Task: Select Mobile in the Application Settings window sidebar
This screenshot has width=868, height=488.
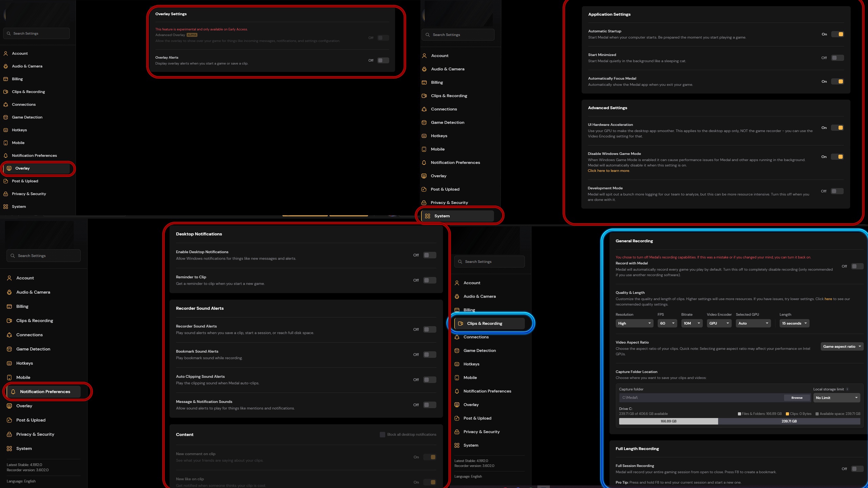Action: point(437,149)
